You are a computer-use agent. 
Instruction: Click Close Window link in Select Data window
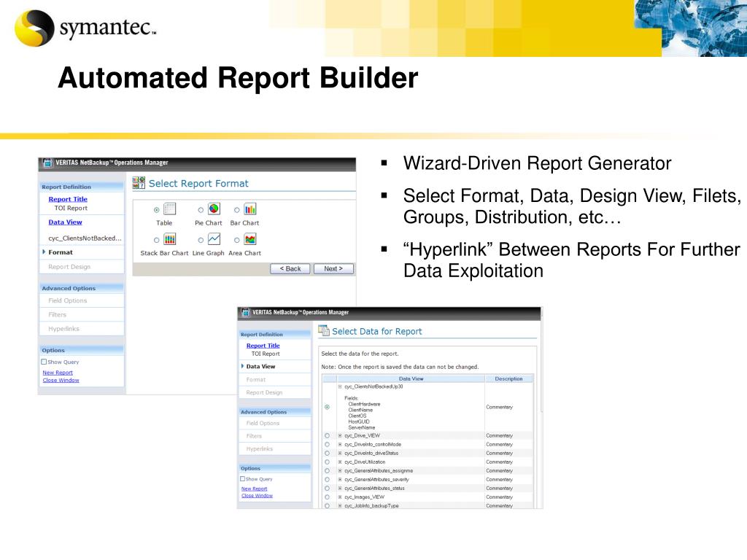257,495
